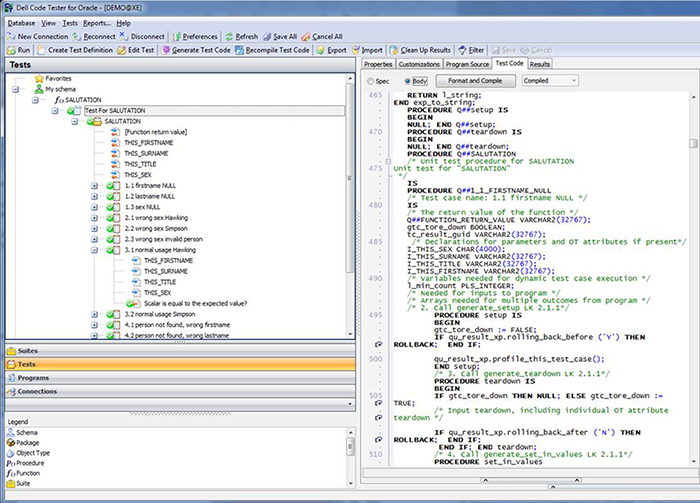Open the Programs panel
This screenshot has height=503, width=700.
coord(180,378)
